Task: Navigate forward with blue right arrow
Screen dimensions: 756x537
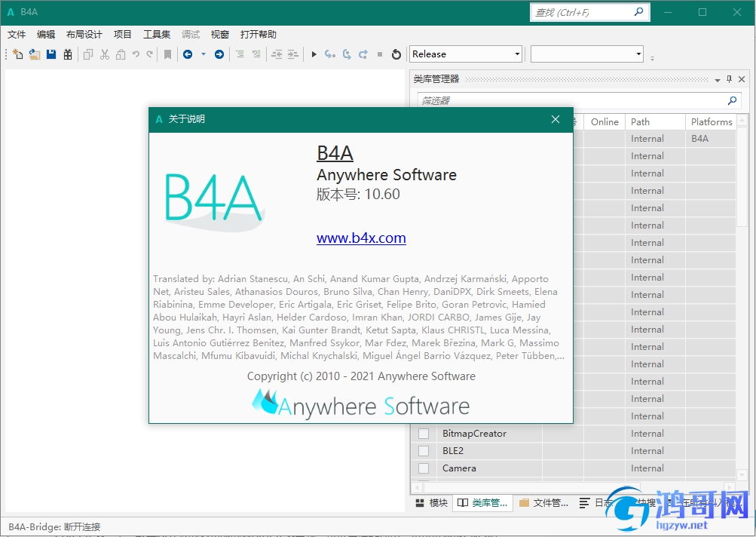Action: pos(219,54)
